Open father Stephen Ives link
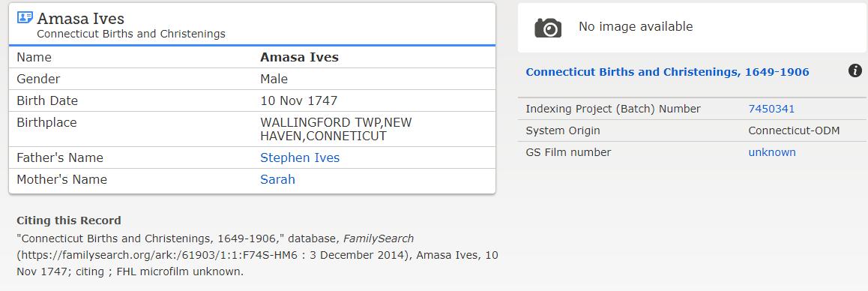 point(300,158)
